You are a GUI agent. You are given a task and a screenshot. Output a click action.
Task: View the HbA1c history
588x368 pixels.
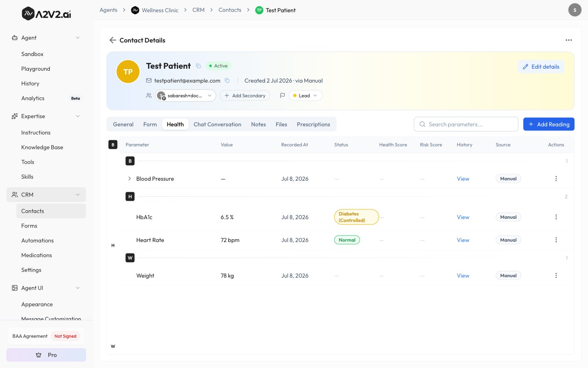(x=463, y=217)
